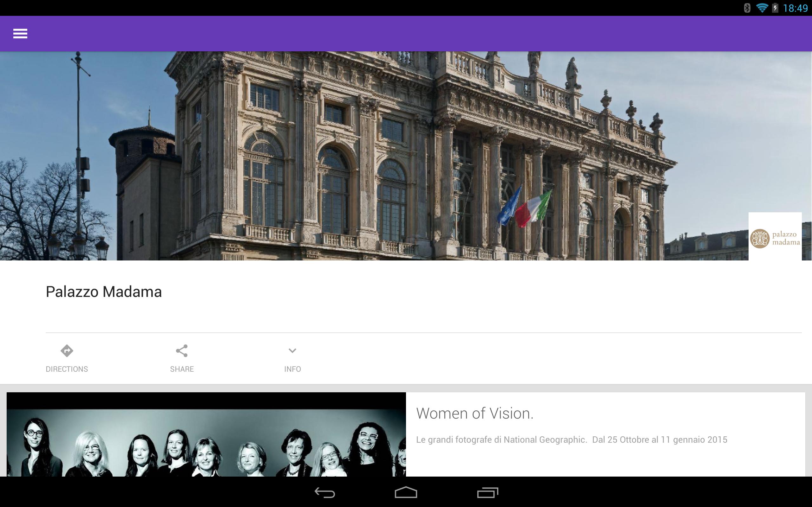
Task: Tap the Share icon
Action: 182,351
